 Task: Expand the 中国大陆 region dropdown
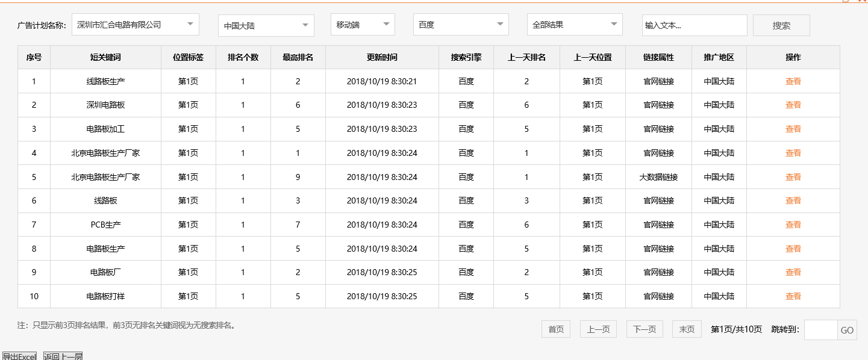tap(265, 25)
